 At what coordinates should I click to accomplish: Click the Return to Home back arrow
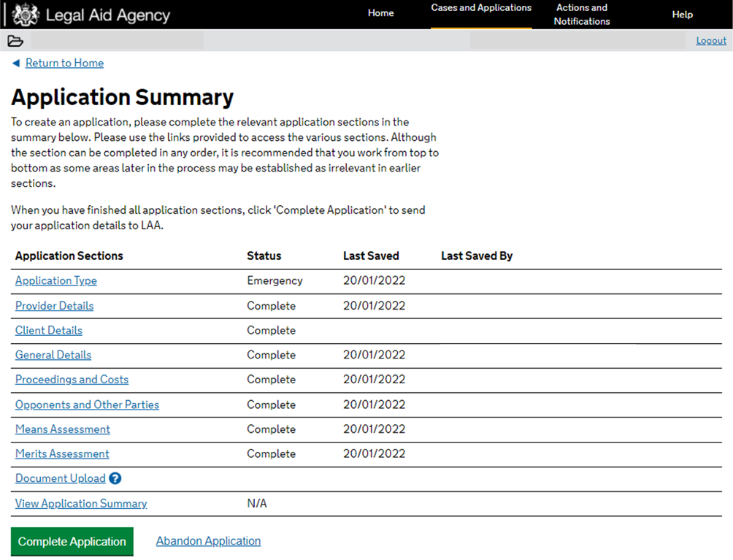click(16, 64)
